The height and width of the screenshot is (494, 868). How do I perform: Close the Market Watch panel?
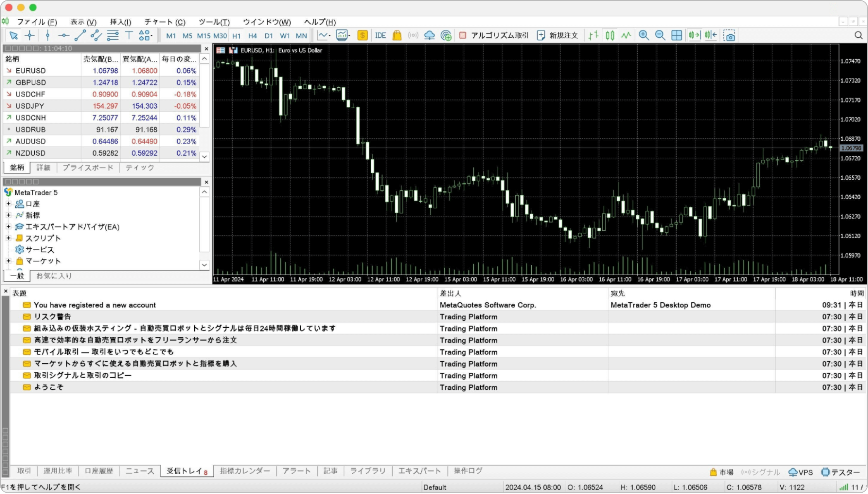point(206,49)
